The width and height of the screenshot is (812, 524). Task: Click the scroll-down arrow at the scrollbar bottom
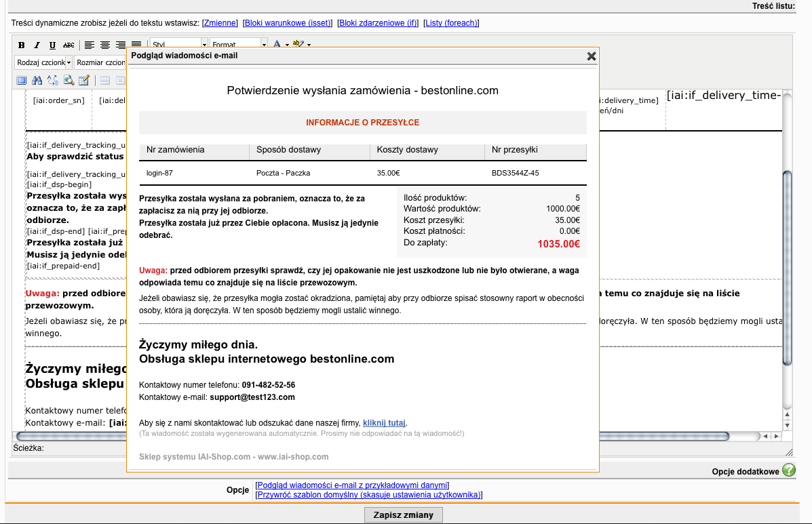tap(787, 426)
